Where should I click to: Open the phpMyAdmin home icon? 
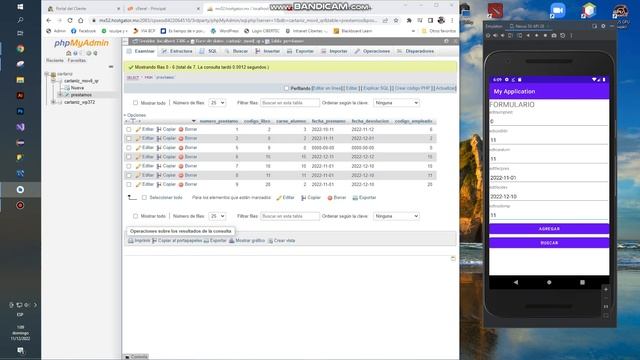(68, 53)
